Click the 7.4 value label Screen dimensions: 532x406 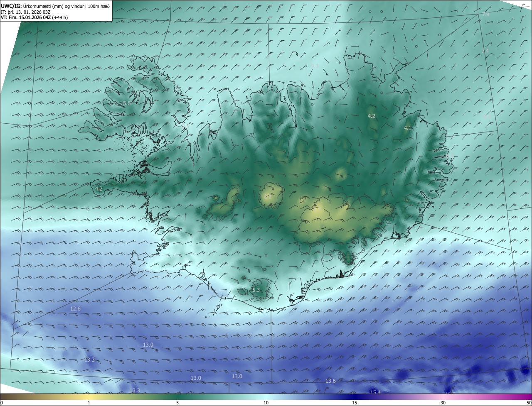tap(485, 51)
